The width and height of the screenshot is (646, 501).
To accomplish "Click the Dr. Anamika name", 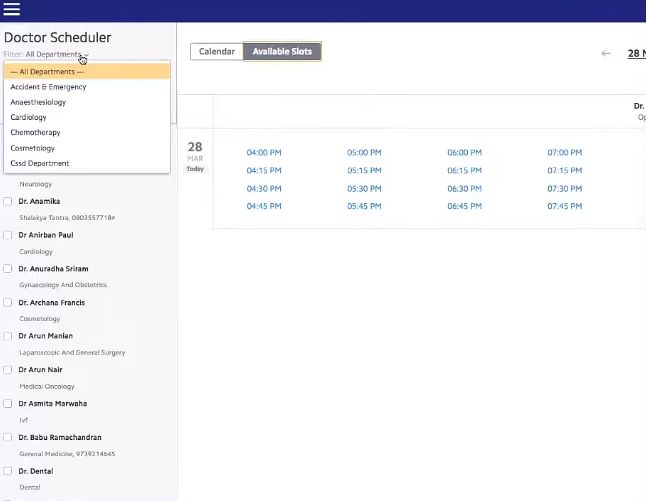I will pyautogui.click(x=39, y=201).
